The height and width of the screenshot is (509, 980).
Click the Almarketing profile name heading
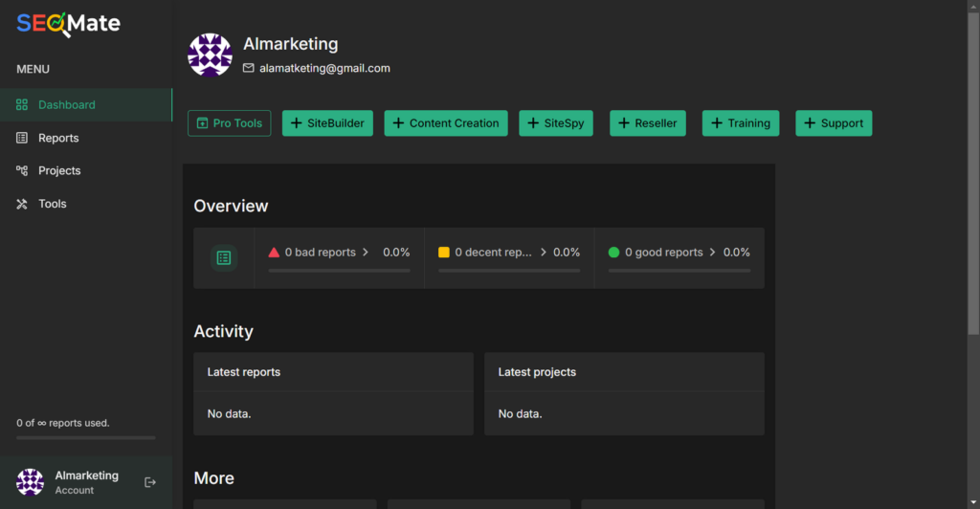coord(291,44)
